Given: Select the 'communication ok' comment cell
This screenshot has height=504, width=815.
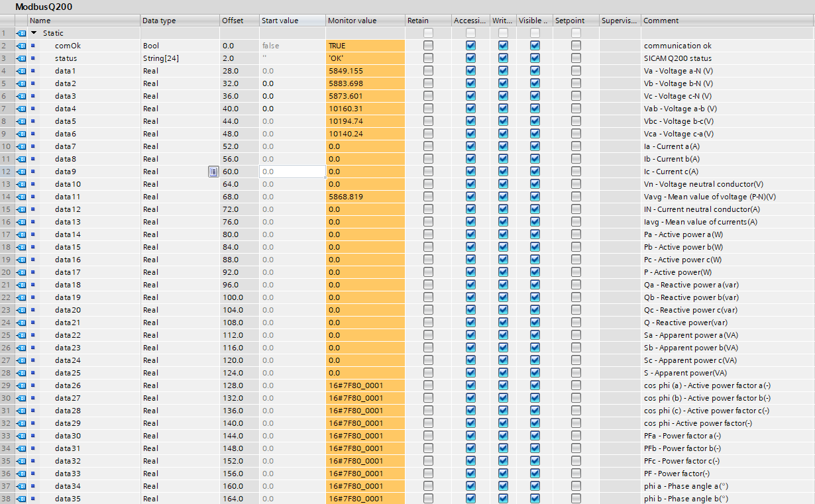Looking at the screenshot, I should pyautogui.click(x=727, y=46).
